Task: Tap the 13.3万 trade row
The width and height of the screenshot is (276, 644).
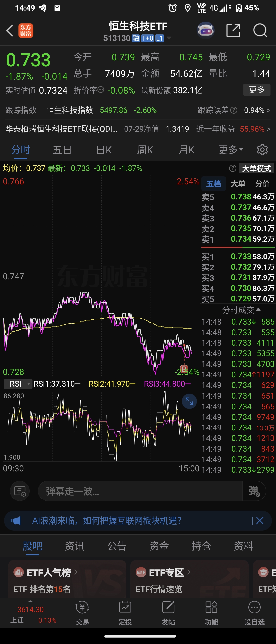Action: pyautogui.click(x=238, y=428)
